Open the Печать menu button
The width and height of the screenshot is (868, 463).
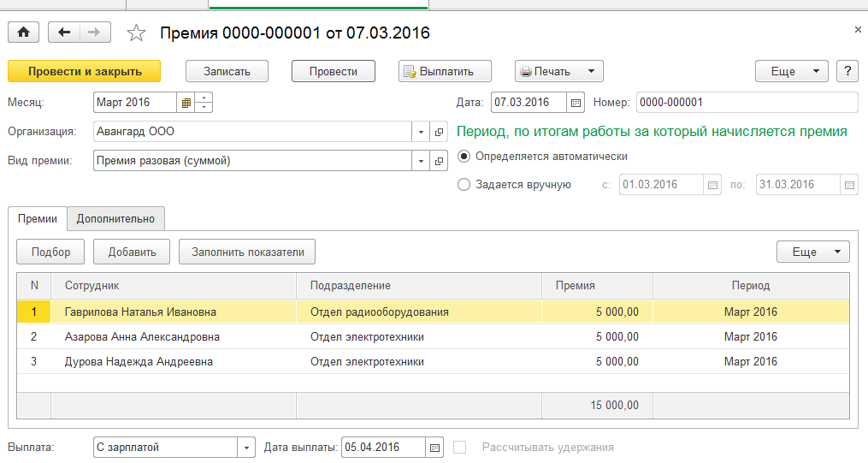(559, 71)
